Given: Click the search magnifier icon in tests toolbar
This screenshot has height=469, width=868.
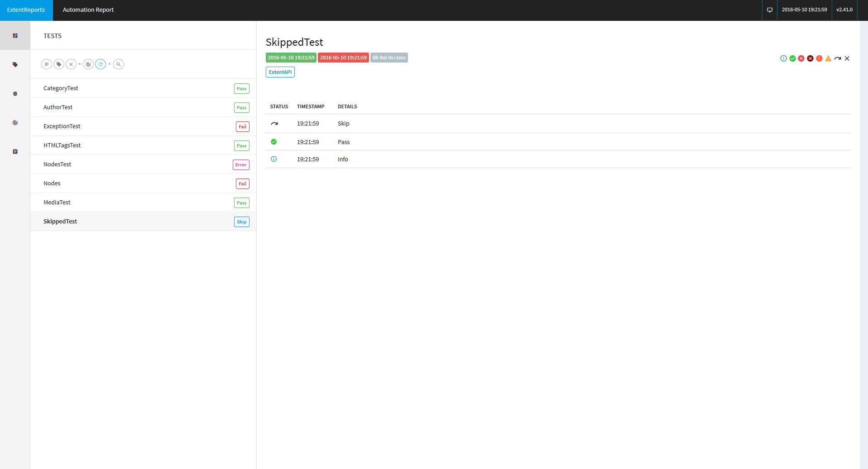Looking at the screenshot, I should 119,64.
